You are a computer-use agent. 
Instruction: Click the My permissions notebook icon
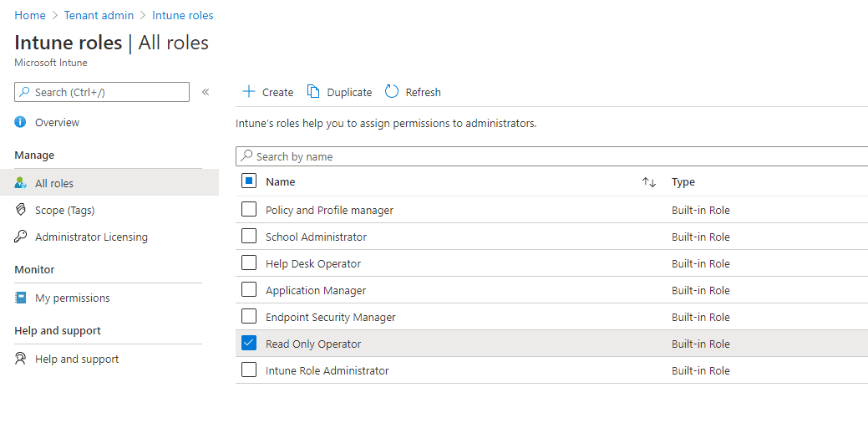[21, 298]
